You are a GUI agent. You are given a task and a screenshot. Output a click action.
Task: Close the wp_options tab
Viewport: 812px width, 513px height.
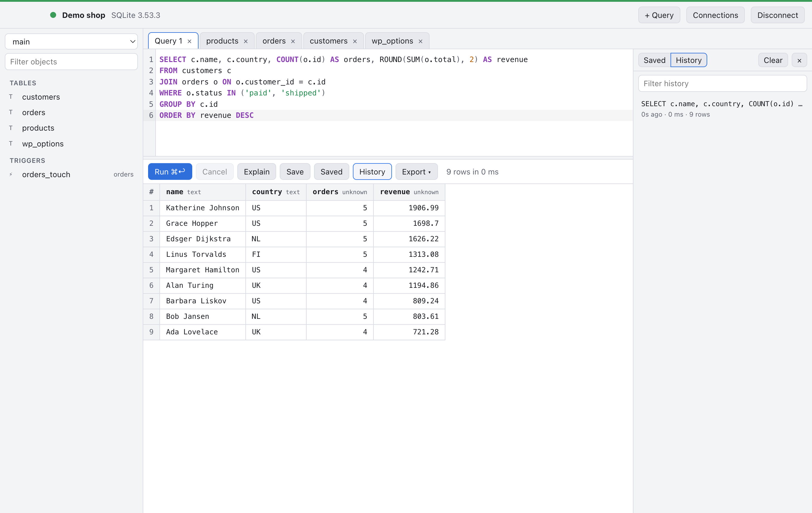point(421,41)
